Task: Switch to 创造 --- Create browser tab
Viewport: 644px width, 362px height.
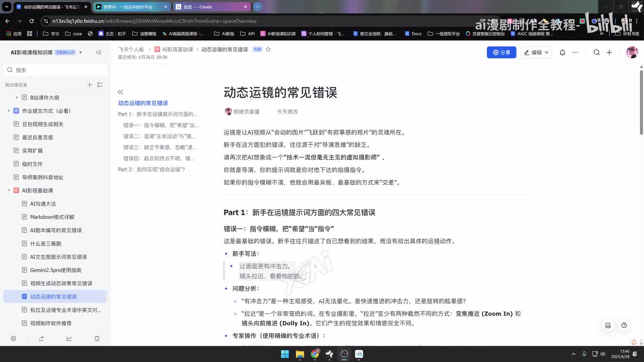Action: 211,7
